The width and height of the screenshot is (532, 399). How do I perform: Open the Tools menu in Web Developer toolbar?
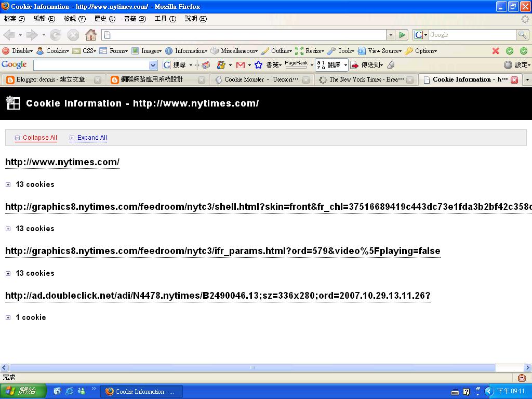pyautogui.click(x=341, y=51)
